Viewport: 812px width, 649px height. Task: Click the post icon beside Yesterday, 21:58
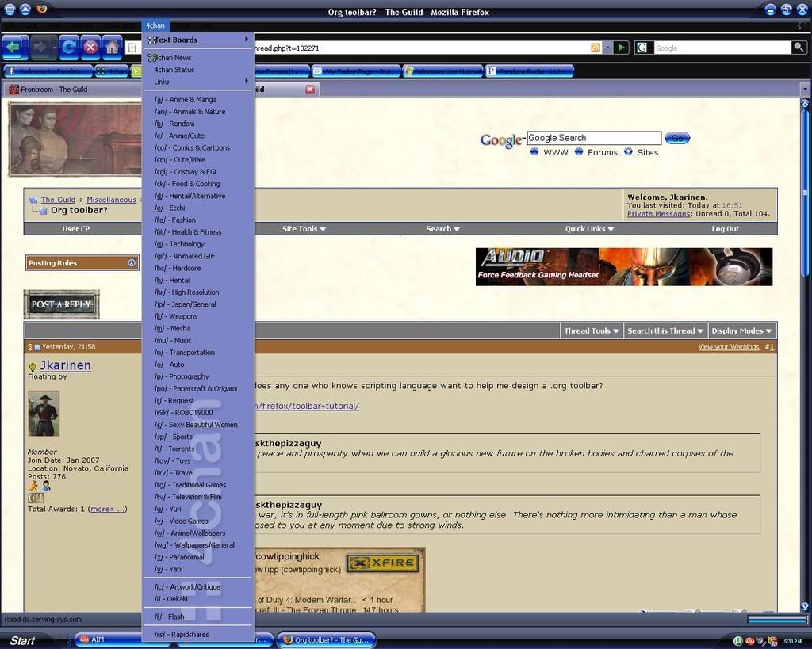pyautogui.click(x=37, y=347)
